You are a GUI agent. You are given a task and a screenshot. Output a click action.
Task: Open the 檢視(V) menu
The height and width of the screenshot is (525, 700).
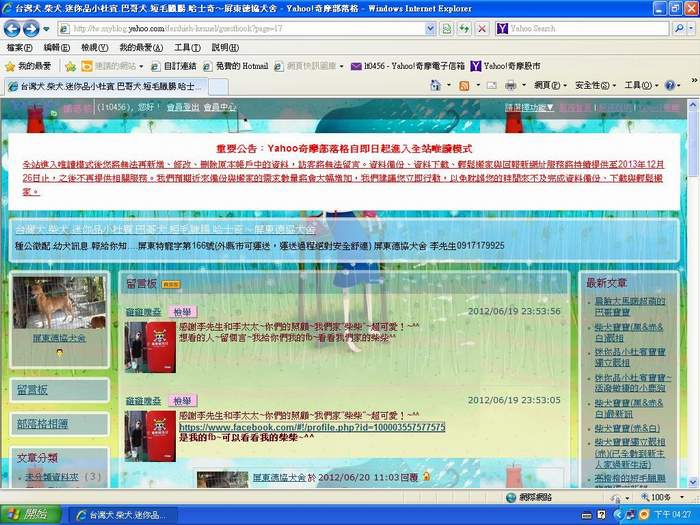click(95, 47)
